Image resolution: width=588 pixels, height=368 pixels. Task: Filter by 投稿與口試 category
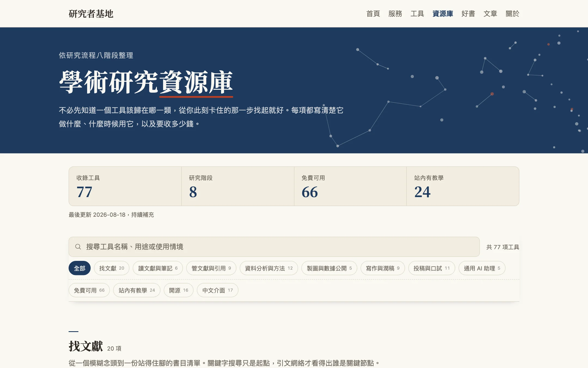431,268
